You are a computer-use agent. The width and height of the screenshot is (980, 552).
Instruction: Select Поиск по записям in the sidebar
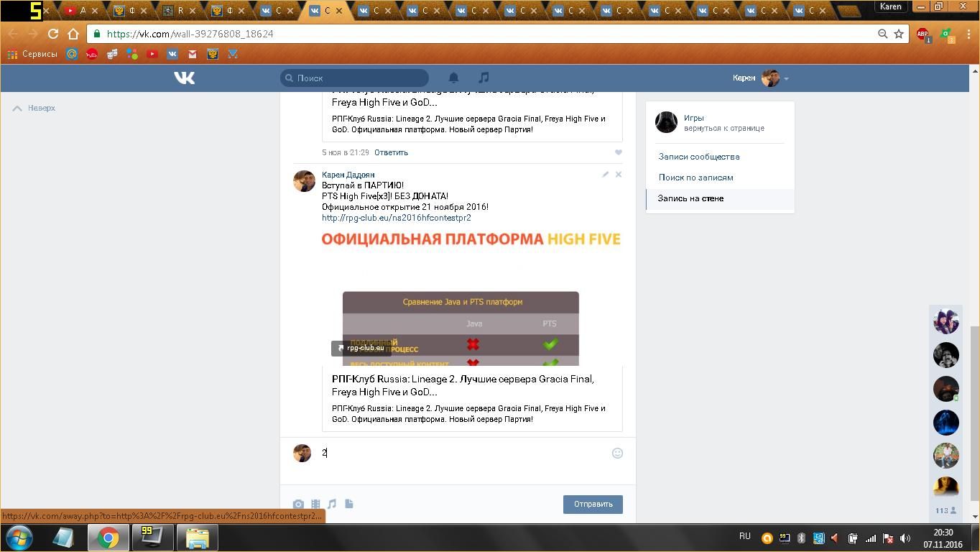696,178
